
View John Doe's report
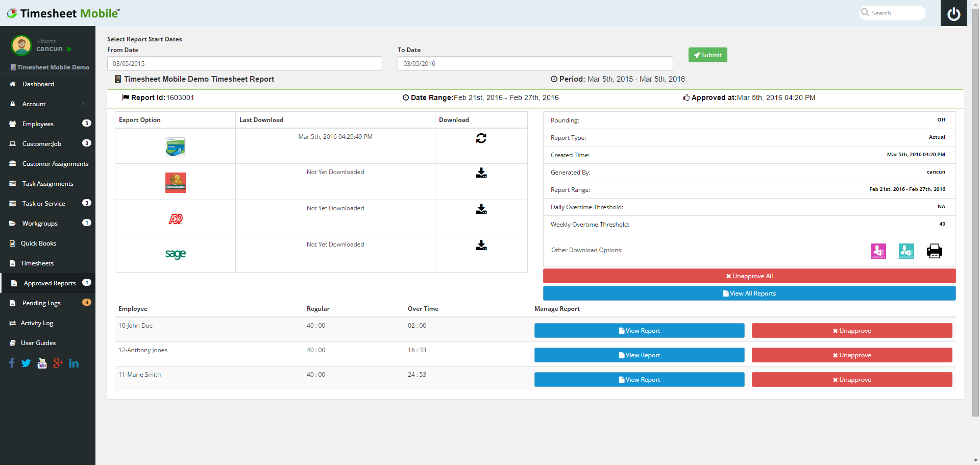[x=639, y=330]
